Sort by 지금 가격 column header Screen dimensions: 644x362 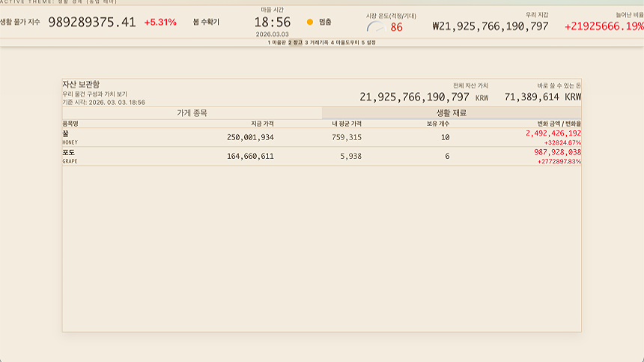pos(262,124)
